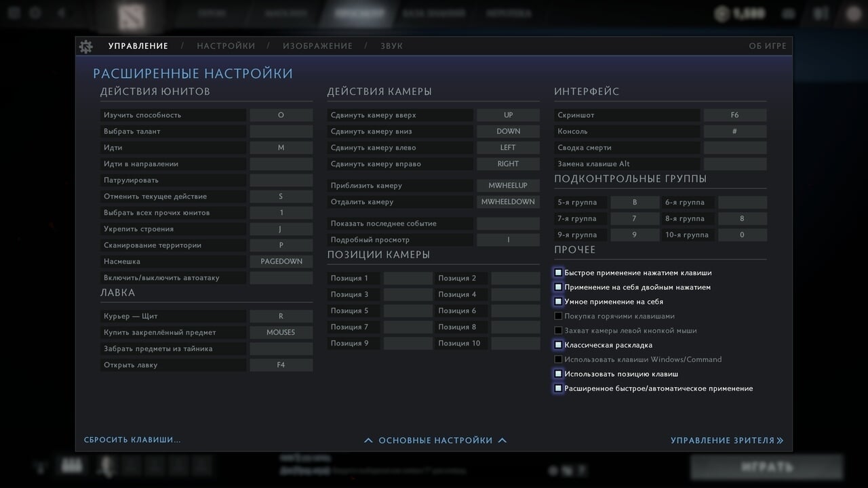The width and height of the screenshot is (868, 488).
Task: Set key for 6-я группа
Action: coord(743,203)
